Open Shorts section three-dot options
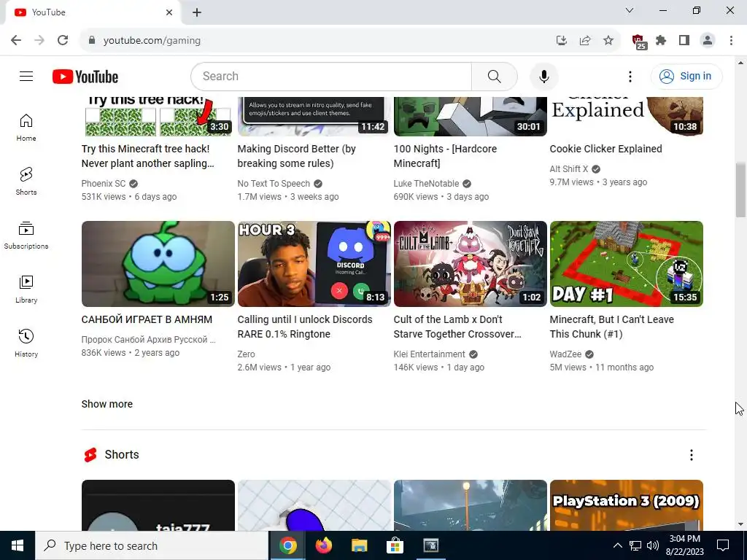Viewport: 747px width, 560px height. [692, 455]
